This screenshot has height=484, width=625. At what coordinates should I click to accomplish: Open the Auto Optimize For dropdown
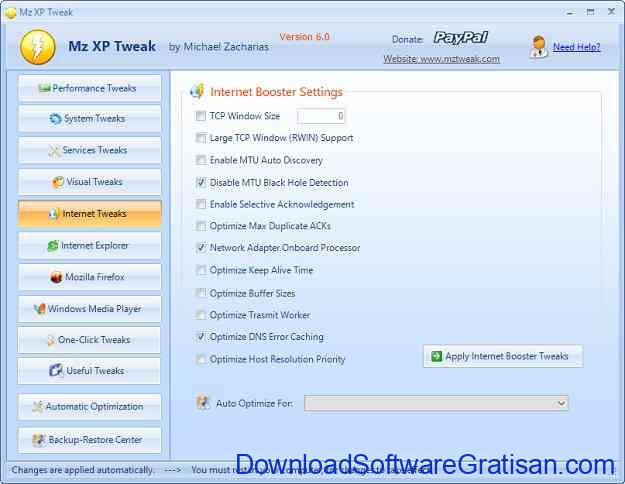(436, 403)
